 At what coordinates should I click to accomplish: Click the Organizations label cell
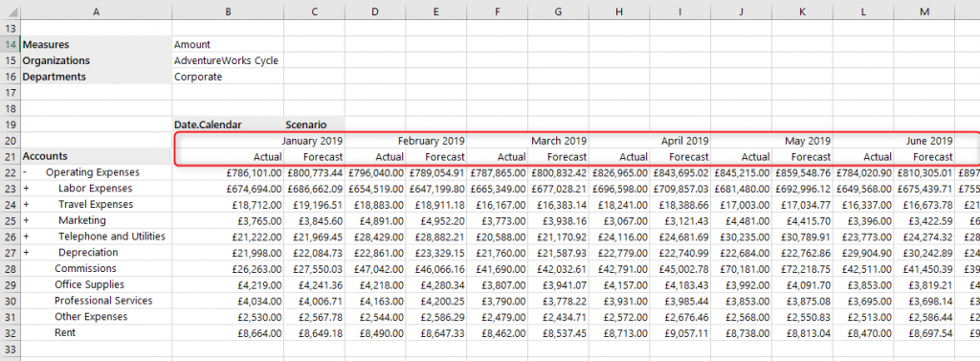click(x=97, y=60)
